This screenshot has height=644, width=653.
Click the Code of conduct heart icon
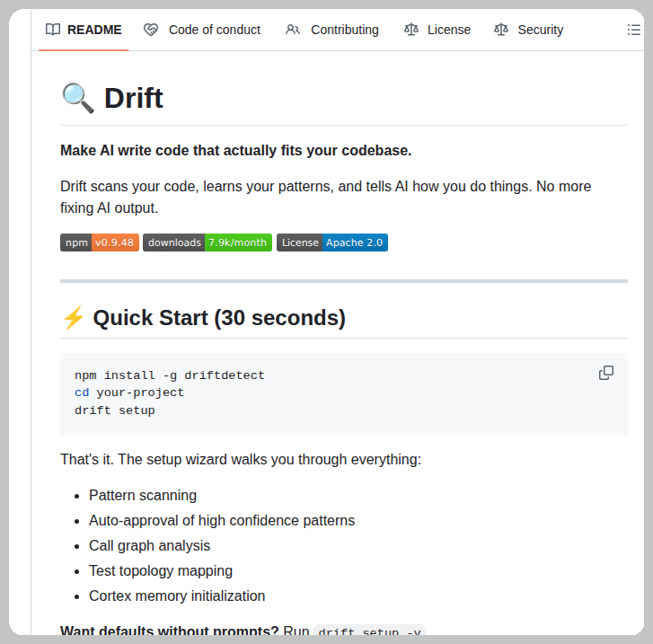pos(151,30)
